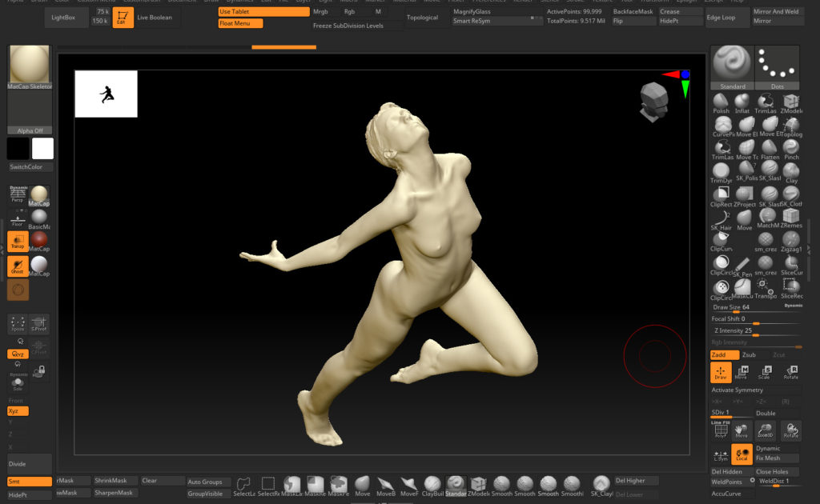Select the ZRemesher brush icon
The height and width of the screenshot is (504, 820).
pos(791,218)
